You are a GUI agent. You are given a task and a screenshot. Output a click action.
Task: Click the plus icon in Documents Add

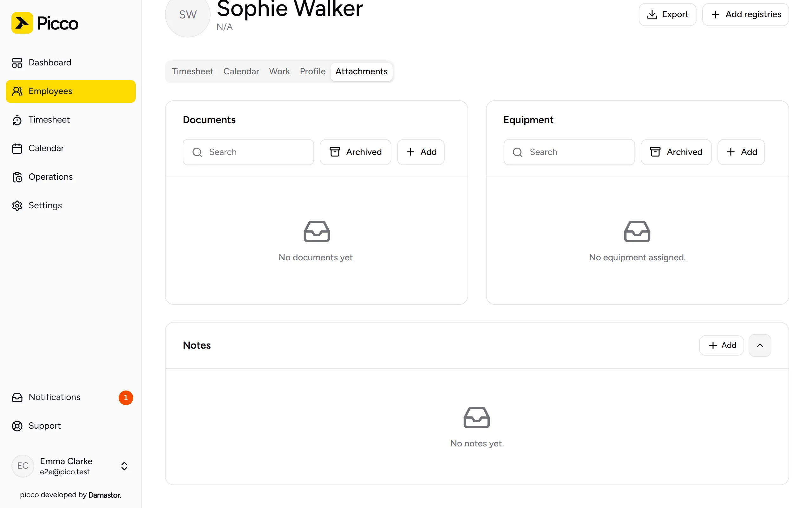tap(410, 152)
